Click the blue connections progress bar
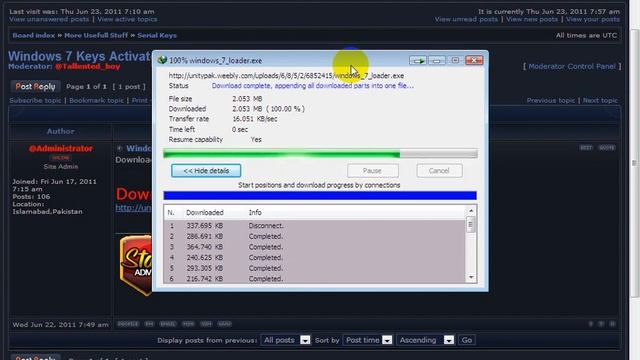 [320, 196]
